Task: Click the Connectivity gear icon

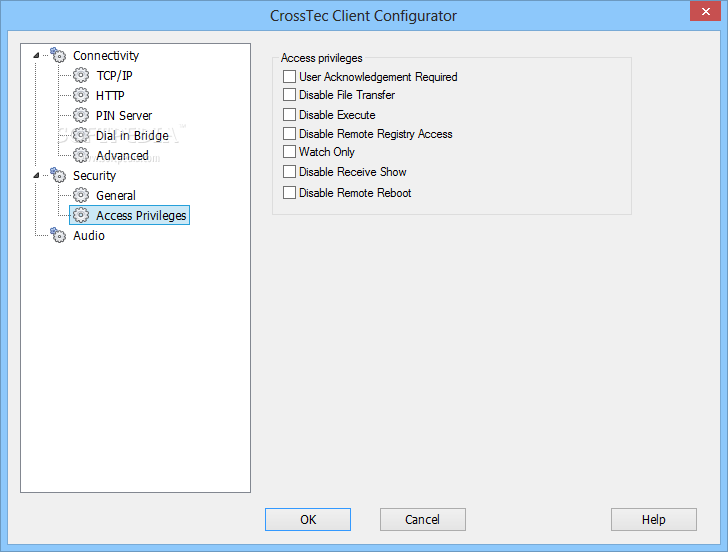Action: tap(58, 55)
